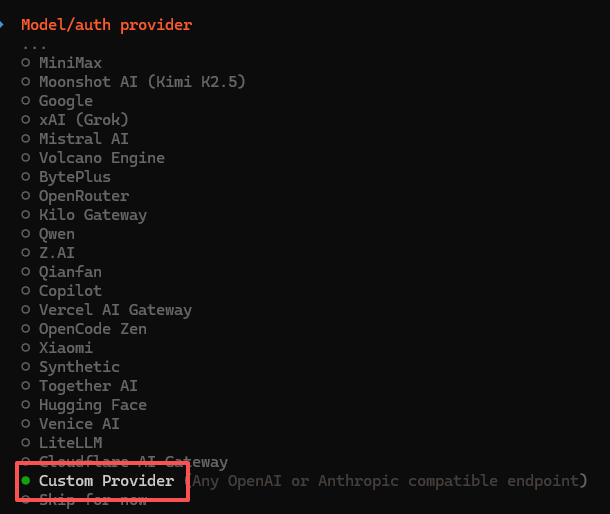Select the MiniMax provider option
The width and height of the screenshot is (610, 514).
(70, 63)
